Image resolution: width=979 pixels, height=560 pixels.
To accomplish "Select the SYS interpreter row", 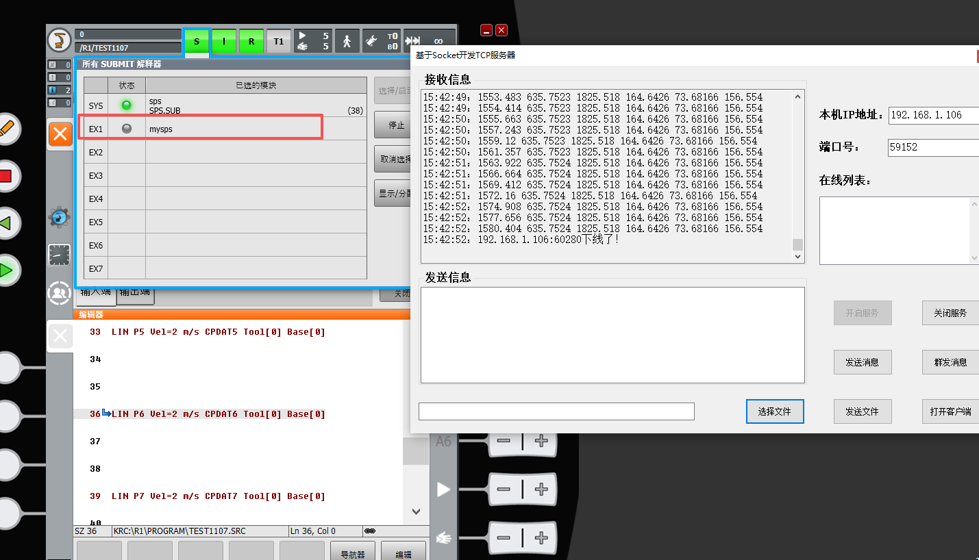I will tap(225, 105).
